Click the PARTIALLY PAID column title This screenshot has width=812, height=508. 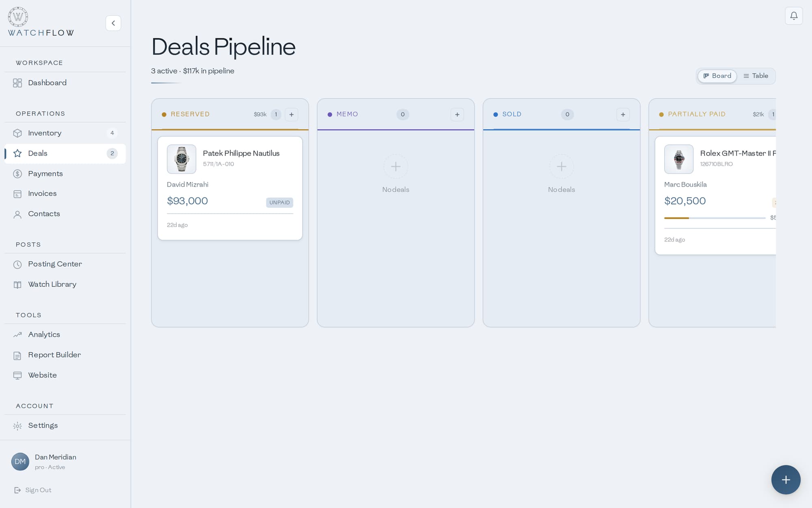(x=697, y=114)
